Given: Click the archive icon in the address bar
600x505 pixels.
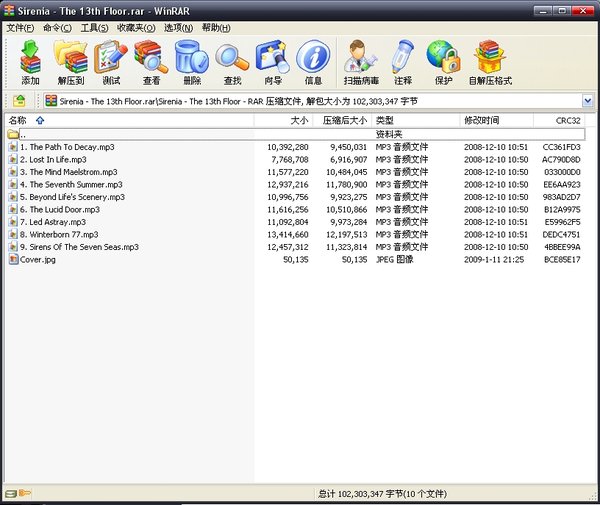Looking at the screenshot, I should tap(51, 101).
